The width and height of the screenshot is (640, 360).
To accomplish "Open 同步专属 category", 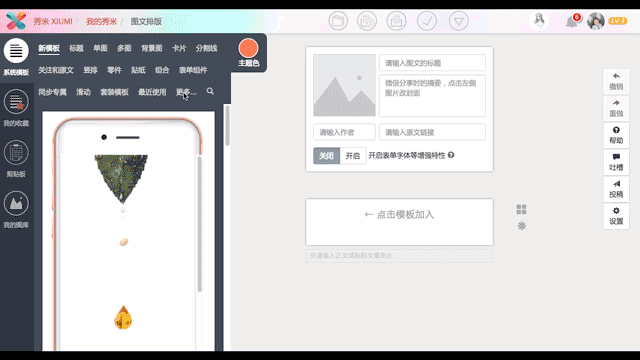I will [53, 92].
